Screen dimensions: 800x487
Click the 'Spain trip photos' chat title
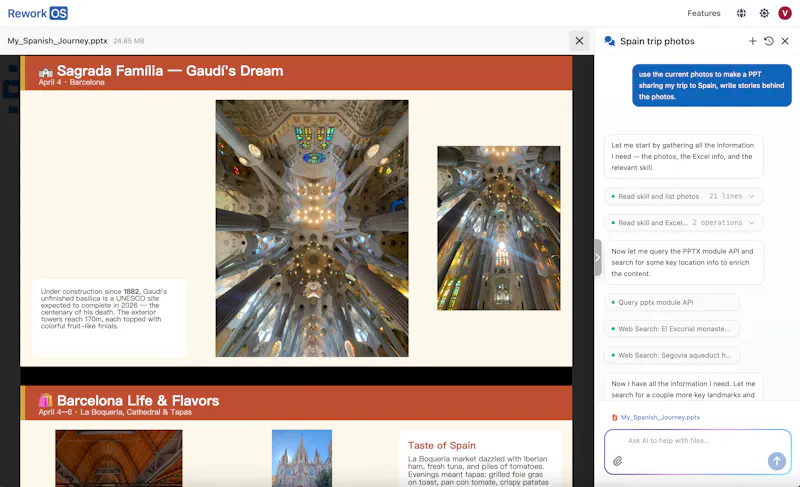pos(657,41)
